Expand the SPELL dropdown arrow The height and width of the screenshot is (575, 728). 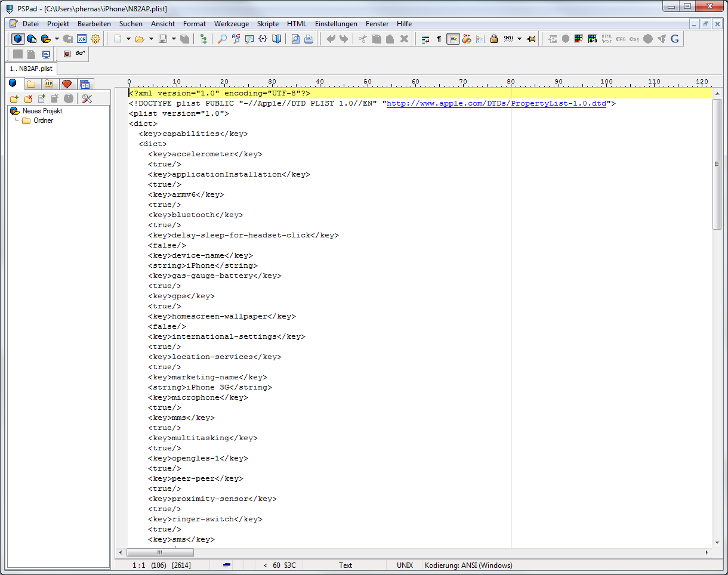519,39
